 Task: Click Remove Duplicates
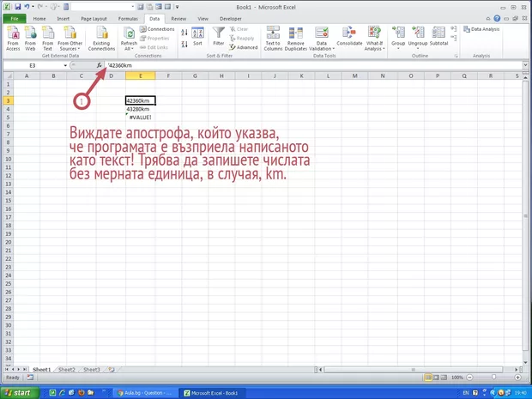295,39
